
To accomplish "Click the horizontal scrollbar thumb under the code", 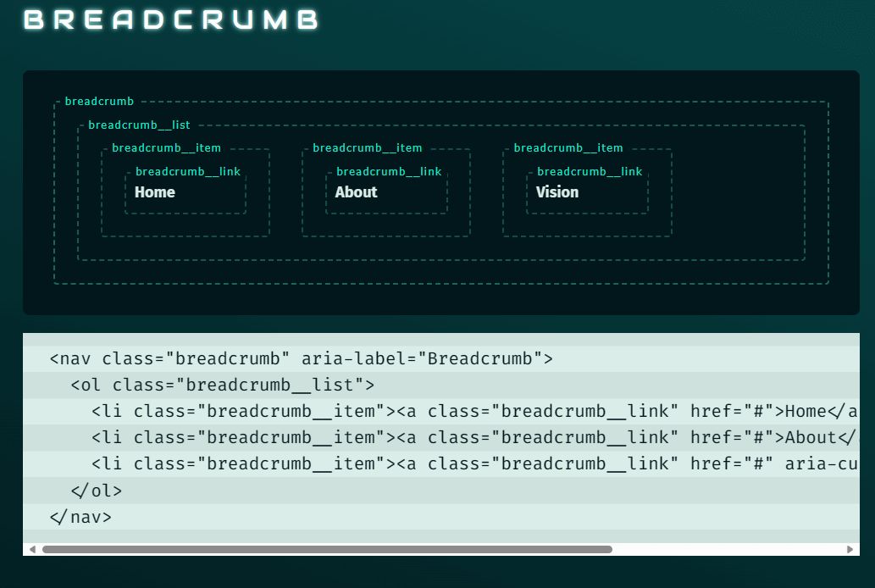I will [327, 550].
